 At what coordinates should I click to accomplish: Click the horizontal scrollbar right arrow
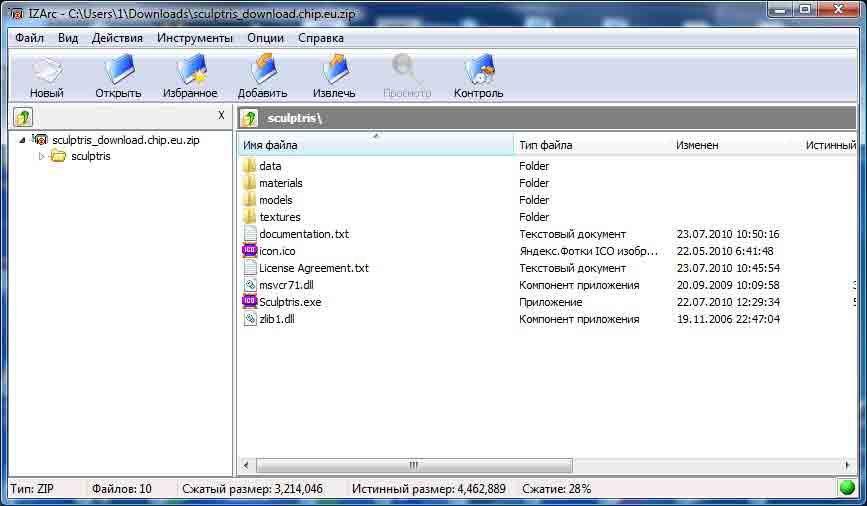click(847, 466)
